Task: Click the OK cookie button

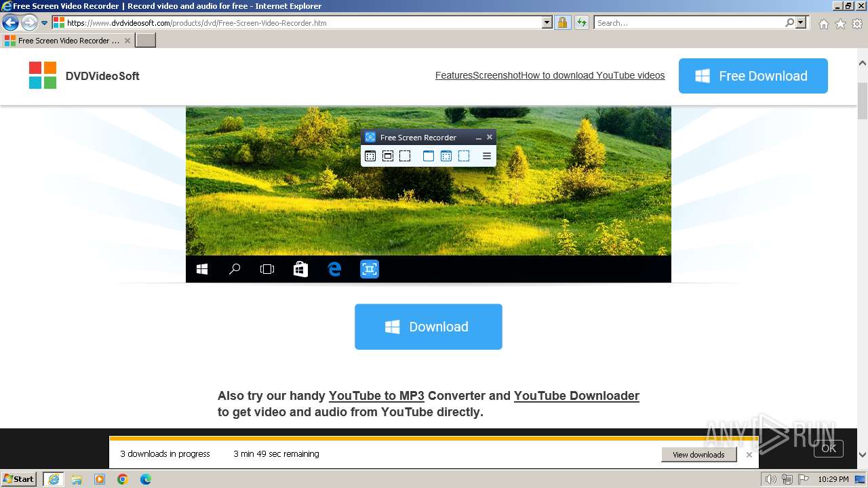Action: pyautogui.click(x=829, y=448)
